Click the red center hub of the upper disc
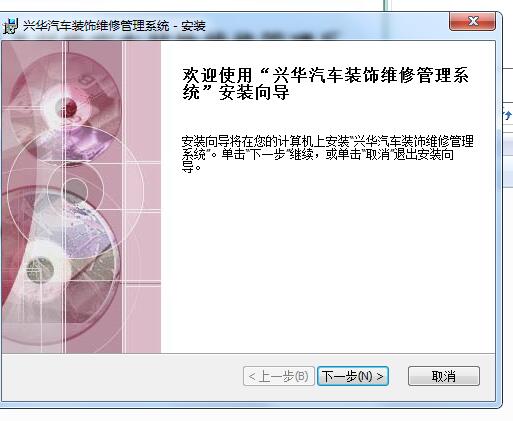 pyautogui.click(x=69, y=107)
